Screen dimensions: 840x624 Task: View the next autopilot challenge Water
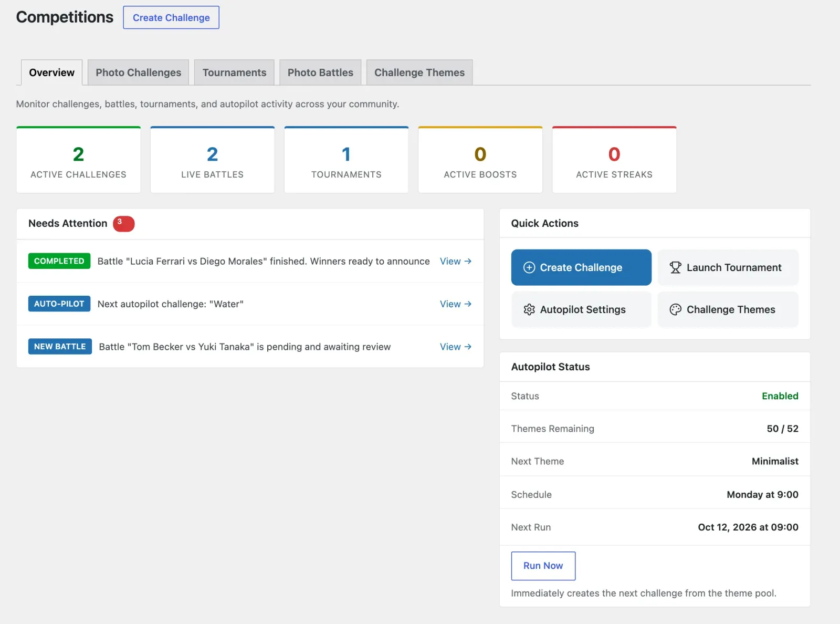456,304
